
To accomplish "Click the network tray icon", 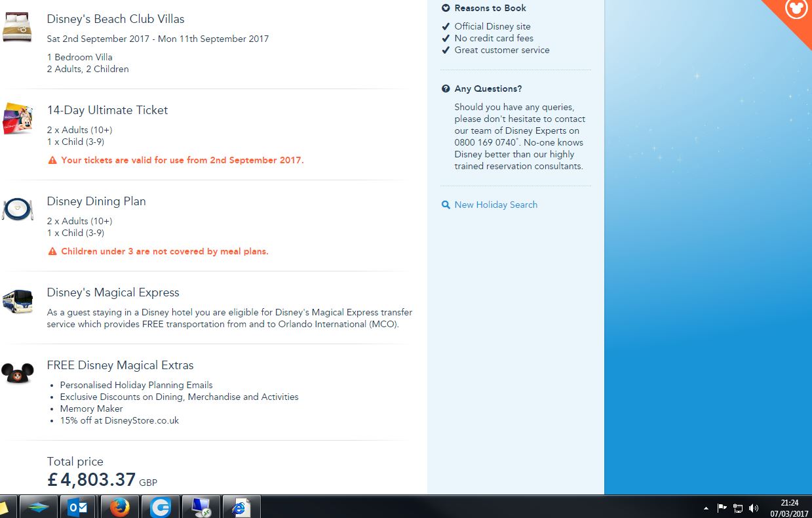I will click(738, 508).
